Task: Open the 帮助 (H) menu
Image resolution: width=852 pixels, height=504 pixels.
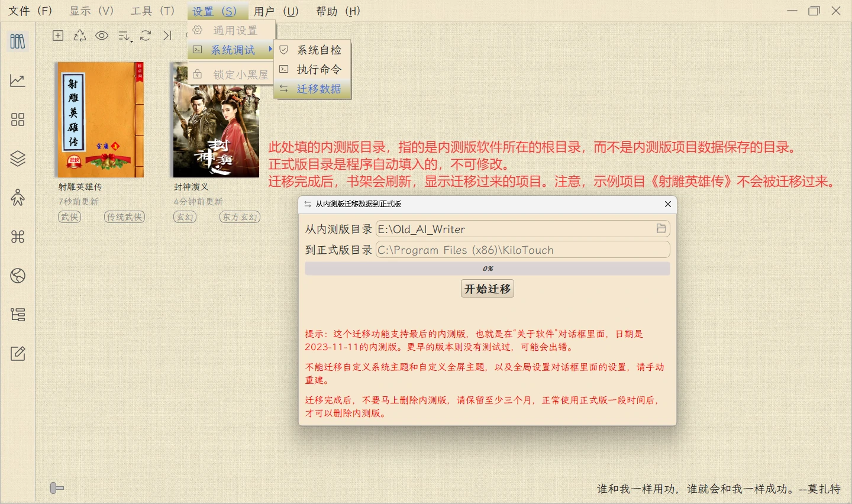Action: (338, 11)
